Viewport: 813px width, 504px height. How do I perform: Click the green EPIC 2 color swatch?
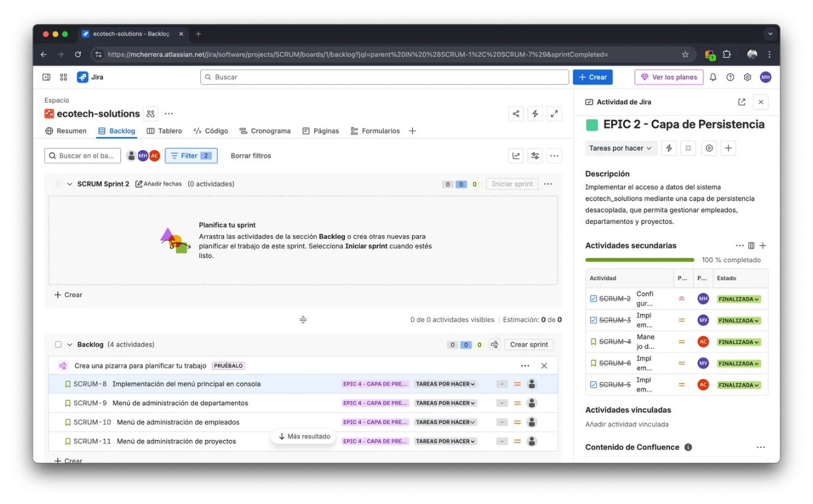[x=592, y=125]
